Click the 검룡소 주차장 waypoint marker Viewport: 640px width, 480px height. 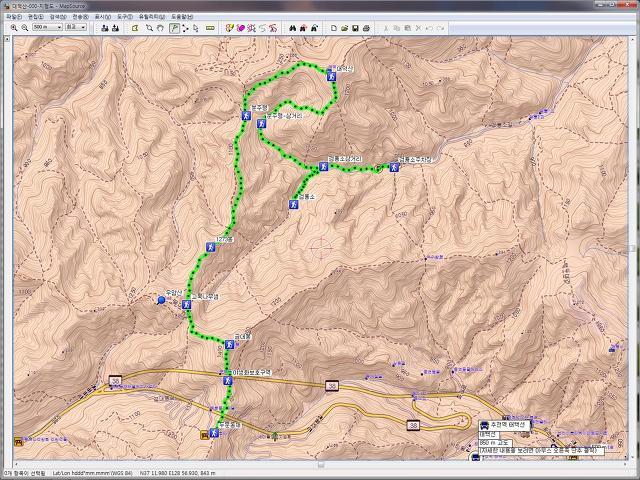coord(394,167)
